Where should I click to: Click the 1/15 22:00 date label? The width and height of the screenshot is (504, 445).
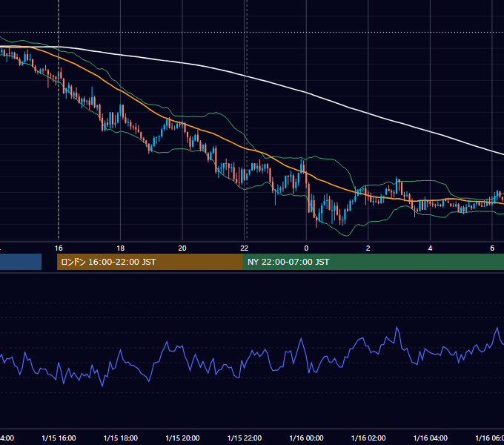(x=245, y=438)
